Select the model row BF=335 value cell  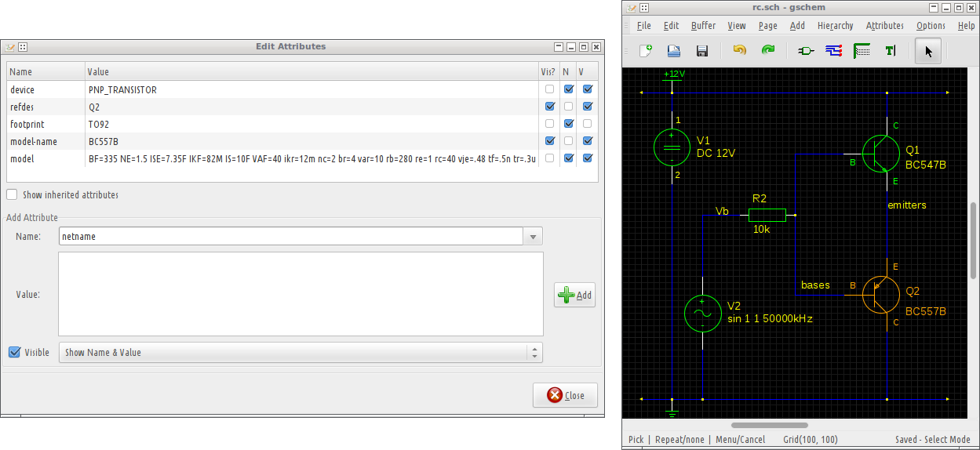(x=311, y=158)
